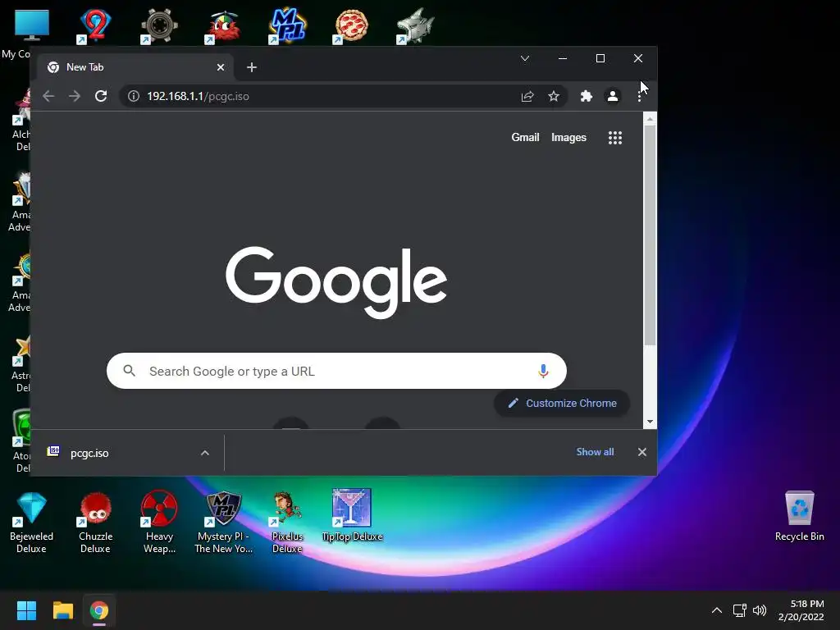Screen dimensions: 840x630
Task: View site information icon in address bar
Action: pos(134,97)
